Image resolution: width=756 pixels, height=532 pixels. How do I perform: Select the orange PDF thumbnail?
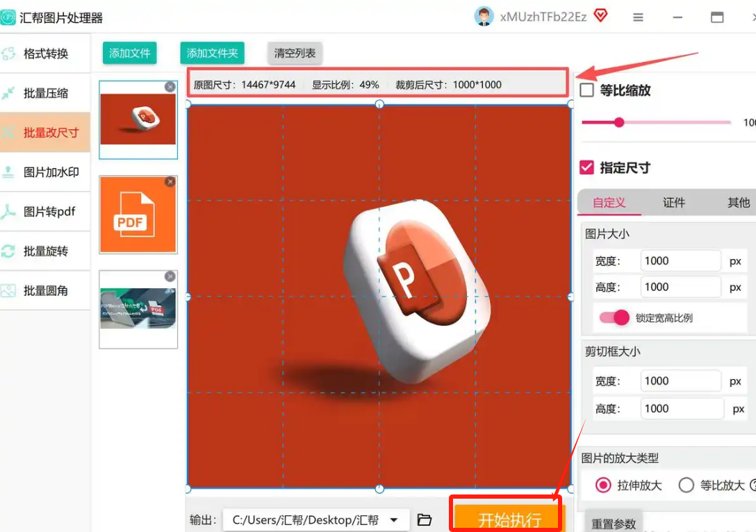[138, 215]
